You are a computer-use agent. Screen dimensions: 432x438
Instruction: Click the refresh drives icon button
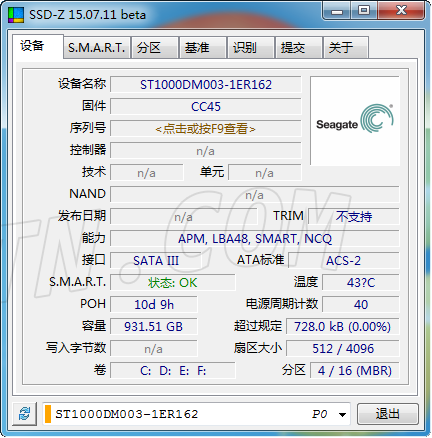pos(24,414)
